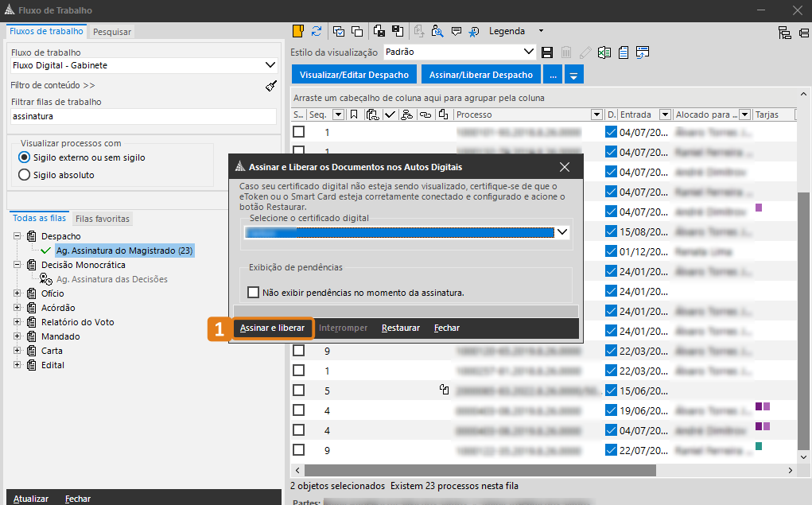Untick the blue D. checkbox of the 19/06 row
The height and width of the screenshot is (505, 812).
tap(611, 410)
